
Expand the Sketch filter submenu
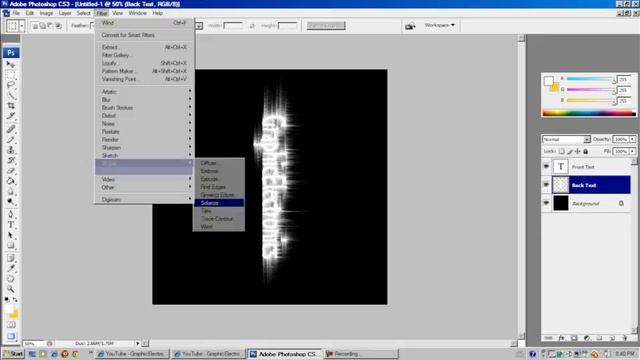(x=144, y=156)
